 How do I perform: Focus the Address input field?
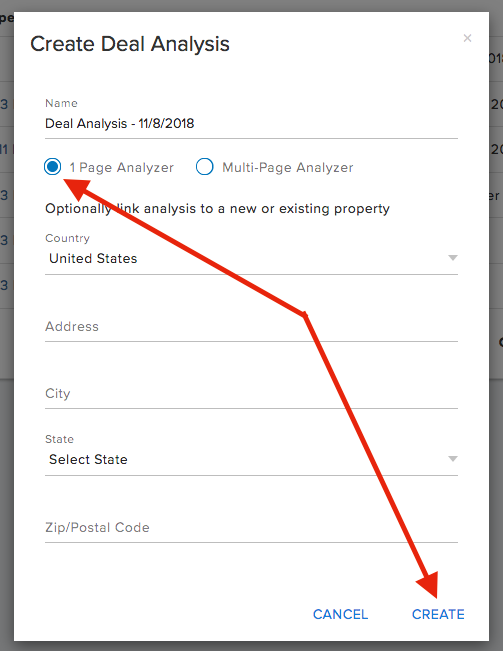pyautogui.click(x=252, y=327)
